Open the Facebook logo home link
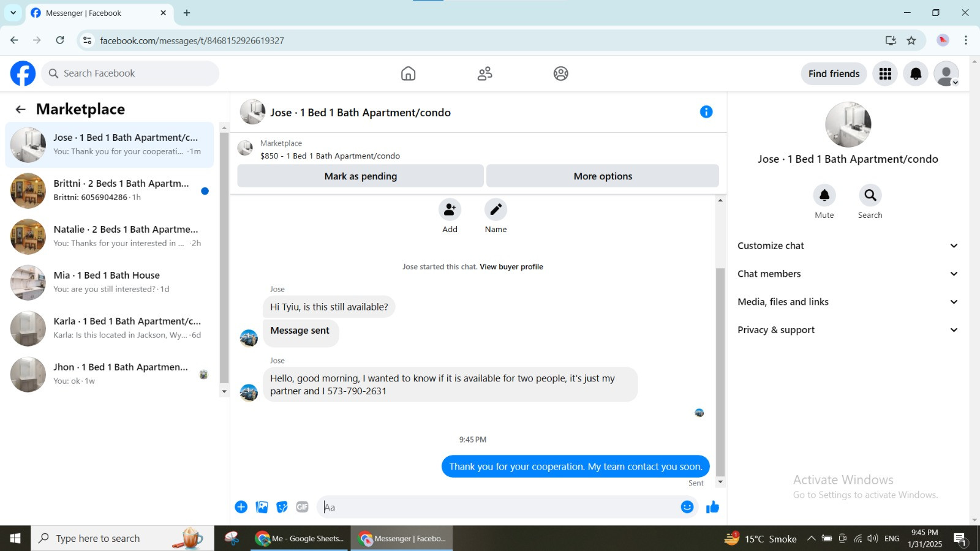Viewport: 980px width, 551px height. (23, 73)
